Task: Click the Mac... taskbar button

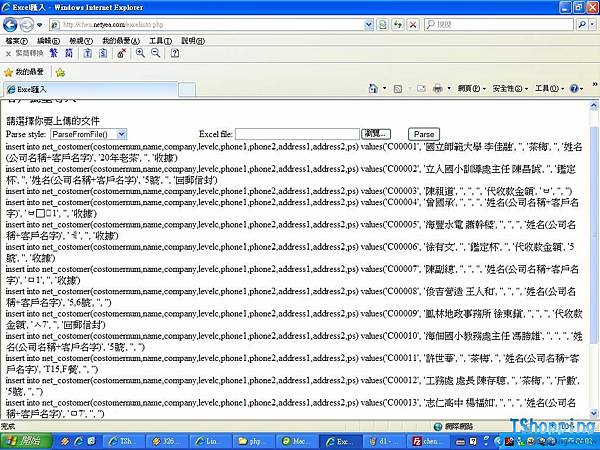Action: [x=297, y=442]
